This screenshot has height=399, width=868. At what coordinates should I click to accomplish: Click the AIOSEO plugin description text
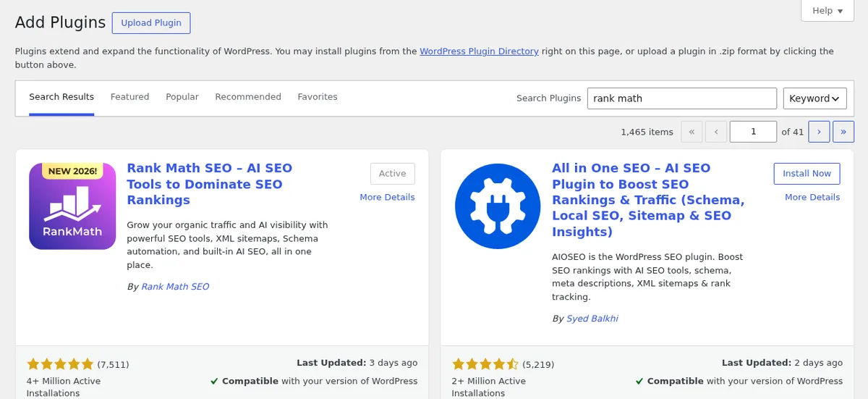pos(647,277)
